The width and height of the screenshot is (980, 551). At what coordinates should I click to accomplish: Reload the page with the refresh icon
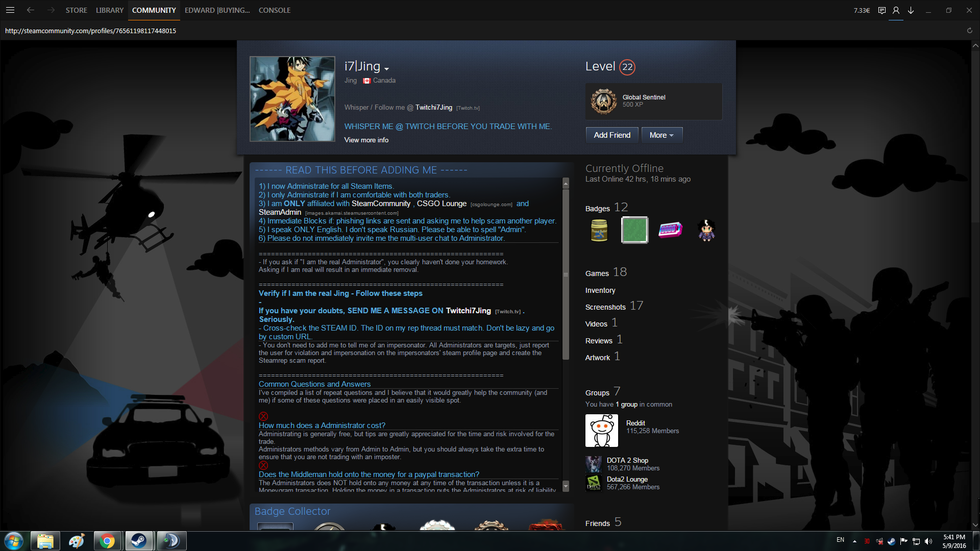[969, 31]
